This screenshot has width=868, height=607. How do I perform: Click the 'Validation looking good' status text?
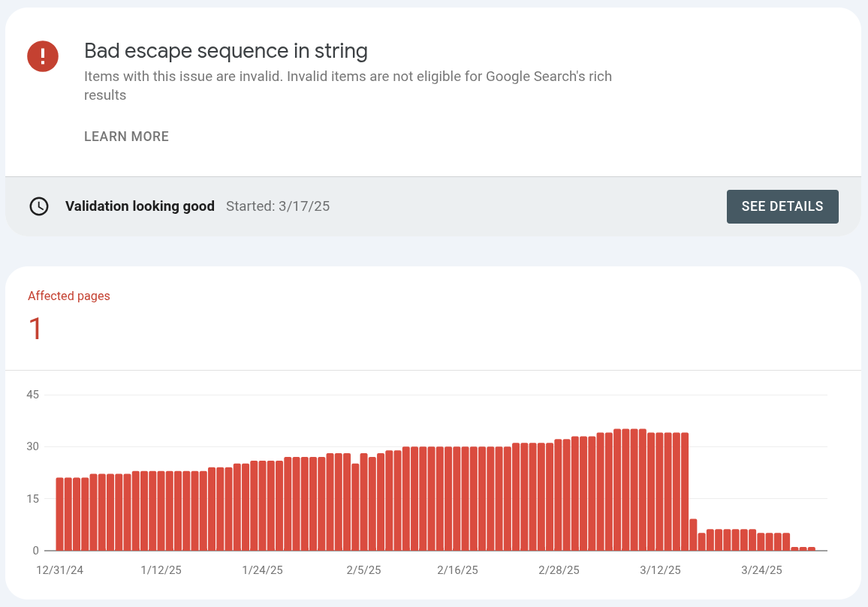coord(140,206)
